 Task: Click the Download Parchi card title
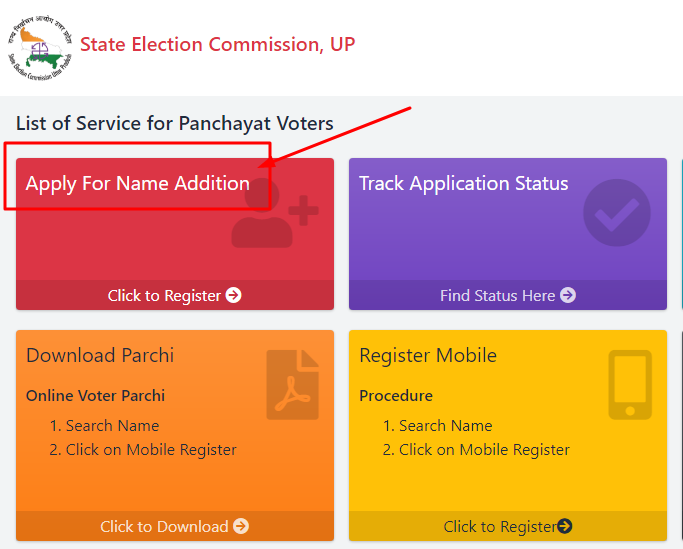100,355
